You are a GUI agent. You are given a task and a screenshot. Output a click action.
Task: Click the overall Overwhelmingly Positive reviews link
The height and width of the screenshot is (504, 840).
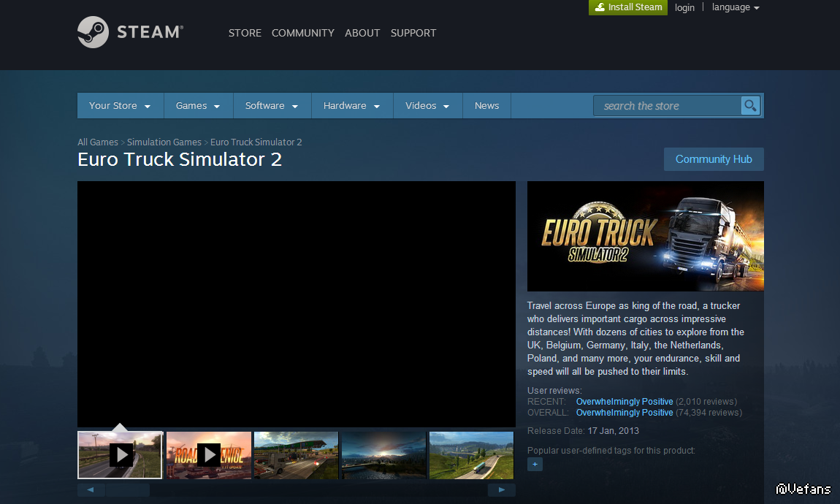tap(624, 413)
